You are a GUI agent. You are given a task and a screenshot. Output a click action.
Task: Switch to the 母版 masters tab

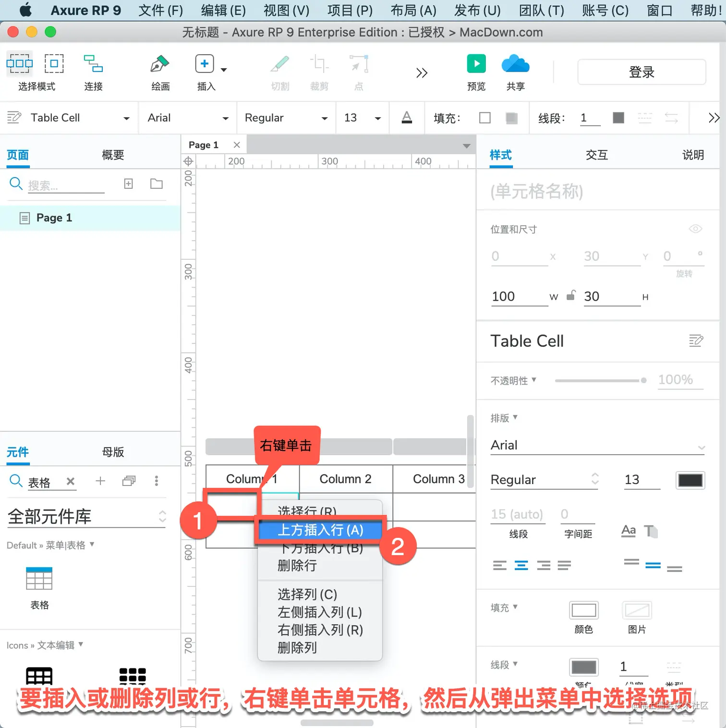click(x=113, y=452)
